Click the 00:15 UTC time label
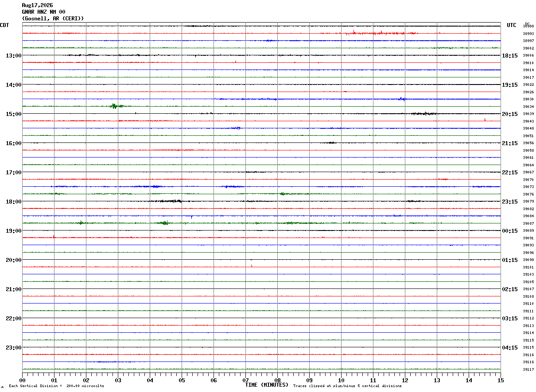Viewport: 536px width, 392px height. 510,231
